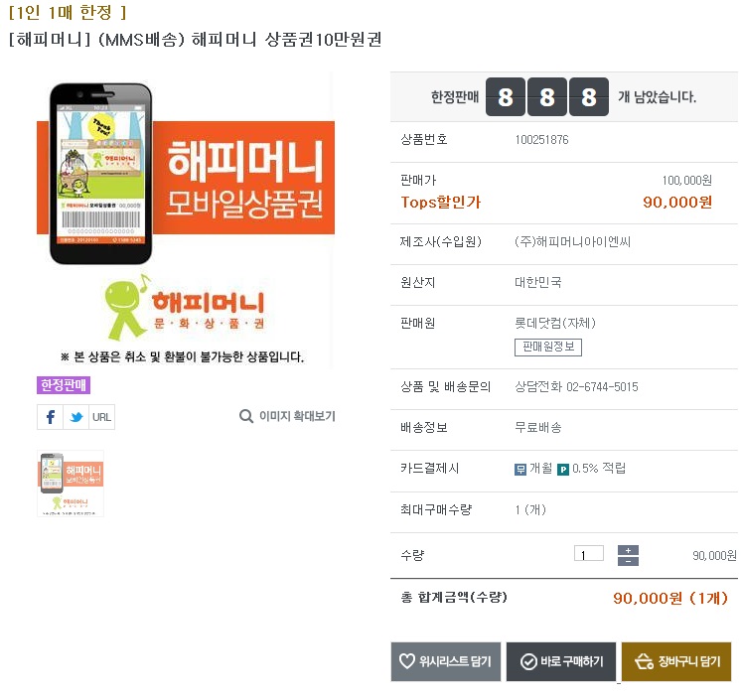Add item with 장바구니 담기 button
The height and width of the screenshot is (700, 741).
(676, 661)
